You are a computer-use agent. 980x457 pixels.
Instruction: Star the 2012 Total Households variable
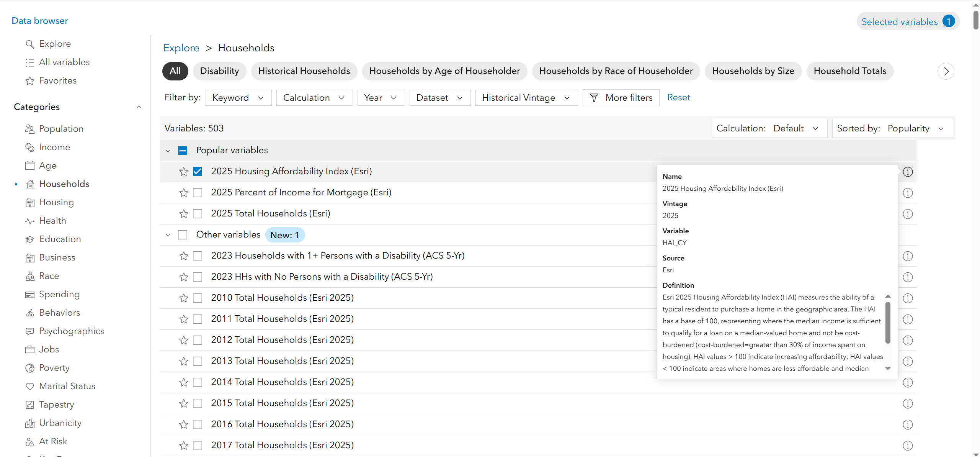point(184,340)
